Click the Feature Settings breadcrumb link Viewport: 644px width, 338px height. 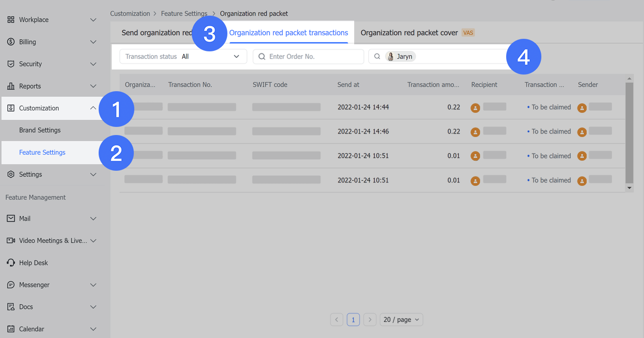[x=184, y=14]
